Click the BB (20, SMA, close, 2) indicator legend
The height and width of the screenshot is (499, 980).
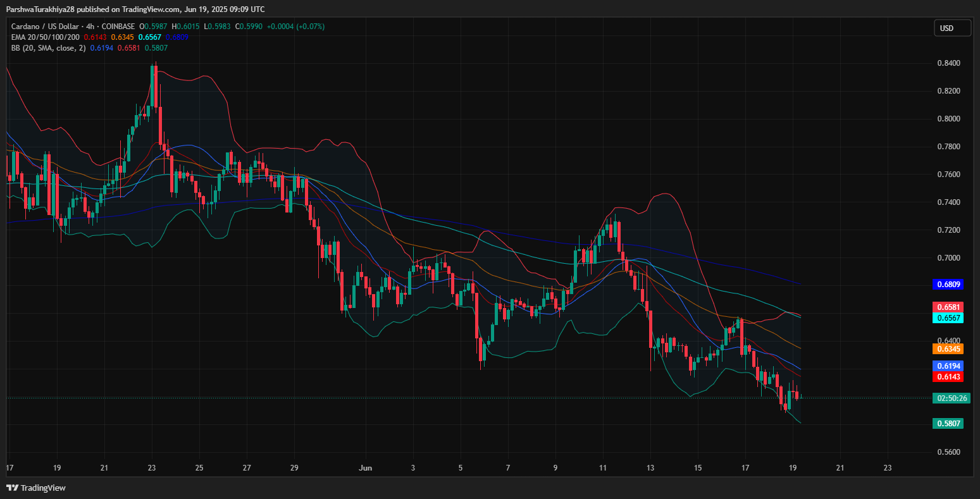tap(48, 48)
